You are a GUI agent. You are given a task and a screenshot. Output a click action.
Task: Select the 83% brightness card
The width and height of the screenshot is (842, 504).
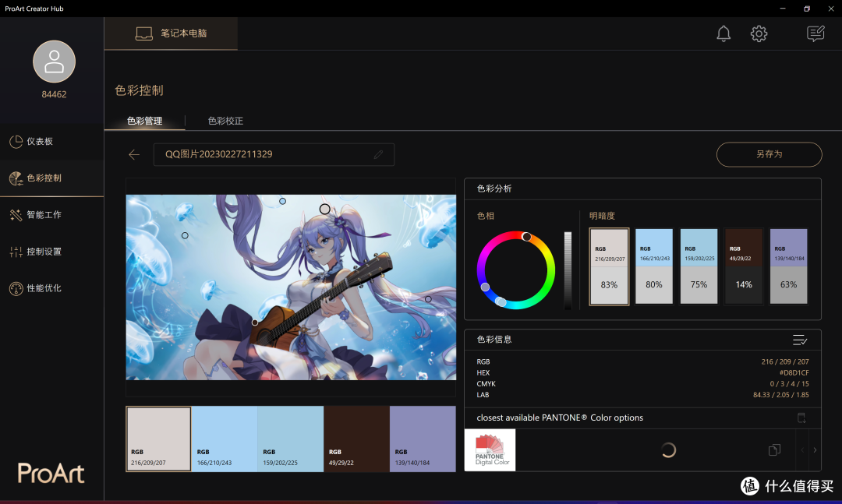(x=609, y=266)
